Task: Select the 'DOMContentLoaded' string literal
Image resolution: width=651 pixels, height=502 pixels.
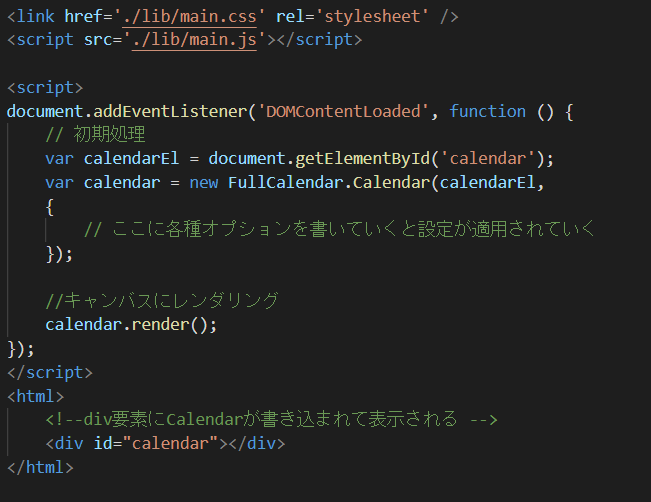Action: [x=343, y=111]
